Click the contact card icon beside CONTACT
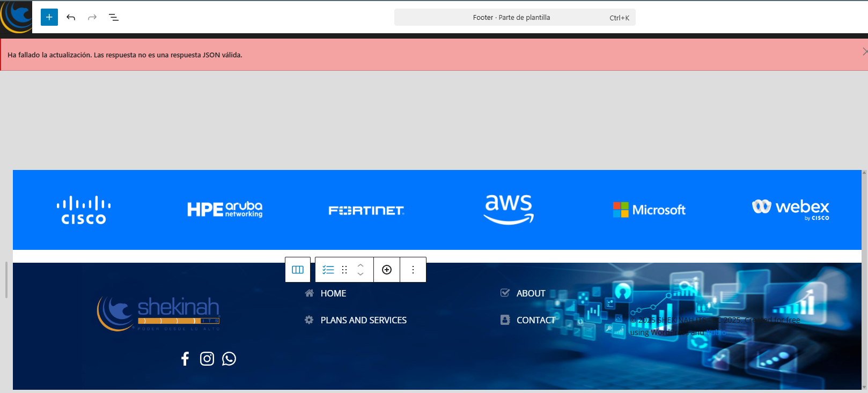The width and height of the screenshot is (868, 393). pos(505,320)
